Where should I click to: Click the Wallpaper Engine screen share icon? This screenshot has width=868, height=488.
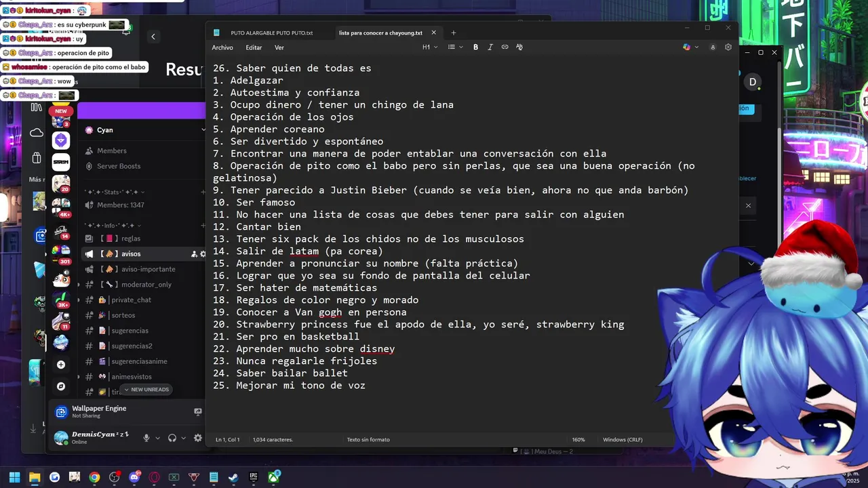tap(198, 411)
